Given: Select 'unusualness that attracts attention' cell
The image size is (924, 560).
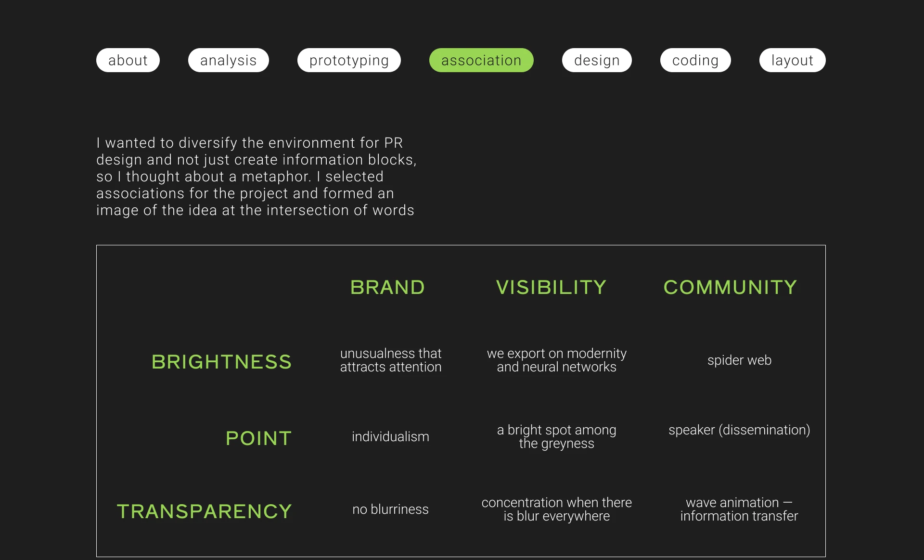Looking at the screenshot, I should pos(390,360).
